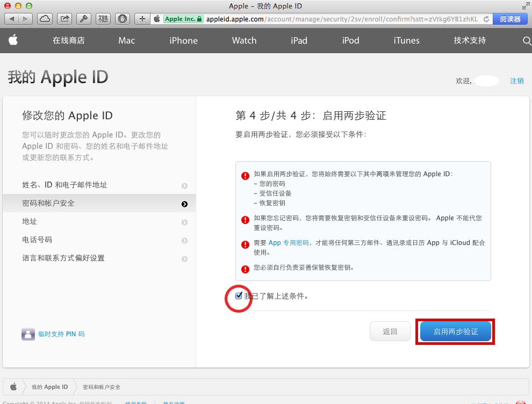Image resolution: width=532 pixels, height=404 pixels.
Task: Click the 第 4 步/共 4 步 heading
Action: tap(311, 116)
